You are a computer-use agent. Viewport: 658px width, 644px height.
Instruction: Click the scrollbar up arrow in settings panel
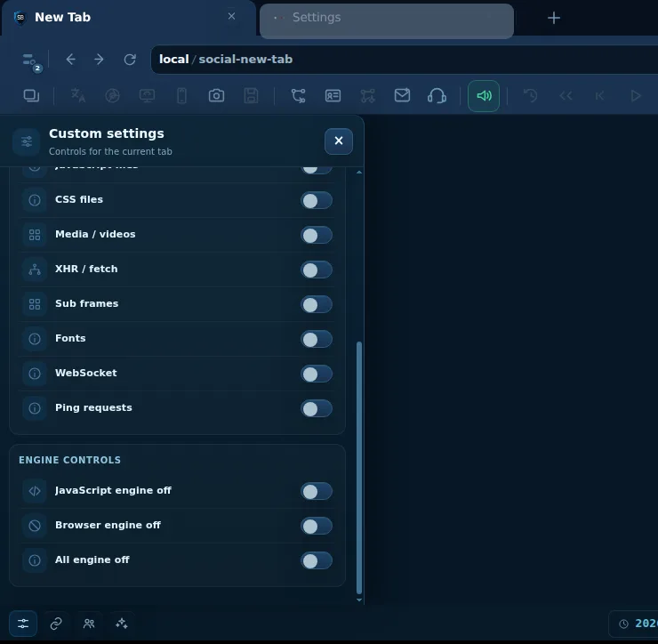pos(359,173)
